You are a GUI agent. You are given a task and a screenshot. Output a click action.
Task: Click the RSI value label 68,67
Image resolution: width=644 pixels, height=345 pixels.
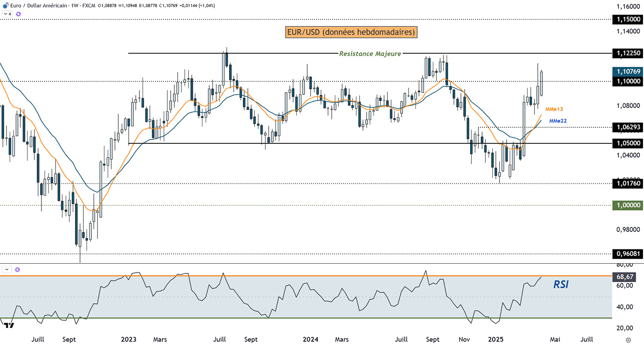click(626, 277)
